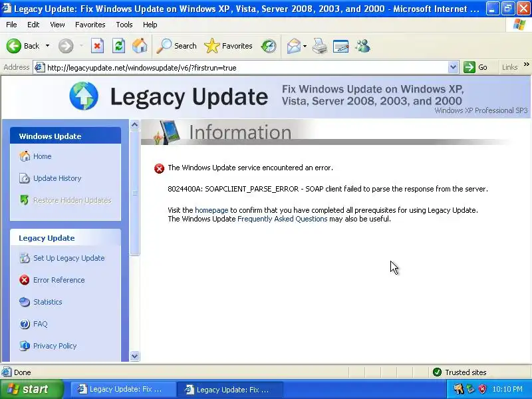Viewport: 532px width, 399px height.
Task: Switch to second Legacy Update taskbar window
Action: (230, 389)
